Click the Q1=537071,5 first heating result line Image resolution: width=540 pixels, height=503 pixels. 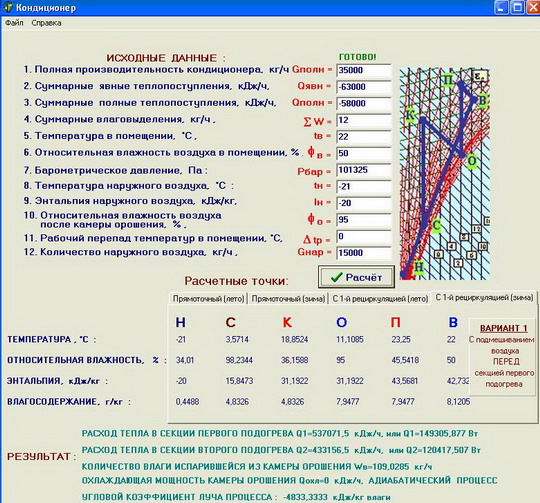pyautogui.click(x=280, y=433)
